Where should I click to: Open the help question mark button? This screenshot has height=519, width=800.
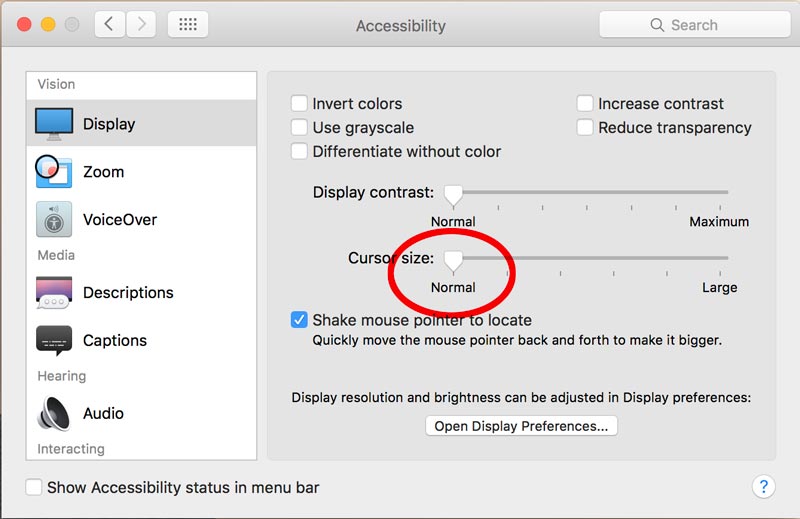[x=763, y=487]
